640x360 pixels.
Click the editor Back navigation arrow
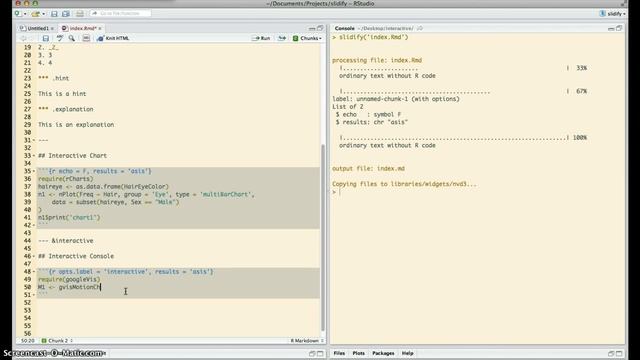point(23,38)
